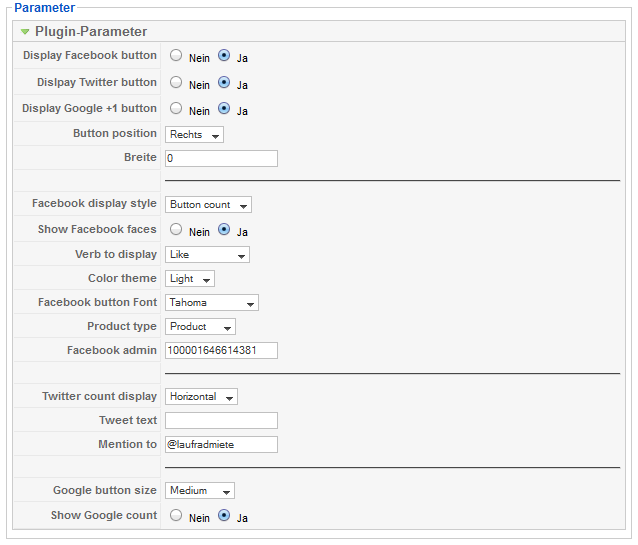Open the Verb to display dropdown
This screenshot has height=545, width=638.
(x=207, y=254)
